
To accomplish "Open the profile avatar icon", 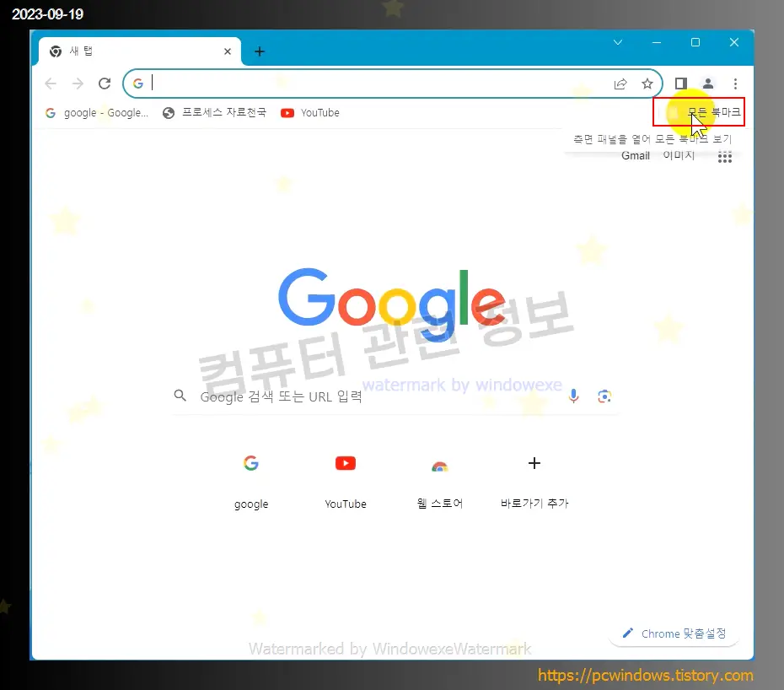I will click(708, 84).
